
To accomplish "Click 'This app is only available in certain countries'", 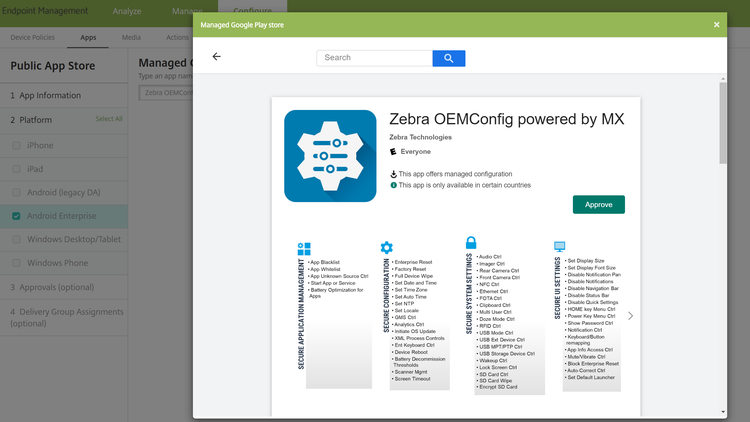I will tap(464, 185).
